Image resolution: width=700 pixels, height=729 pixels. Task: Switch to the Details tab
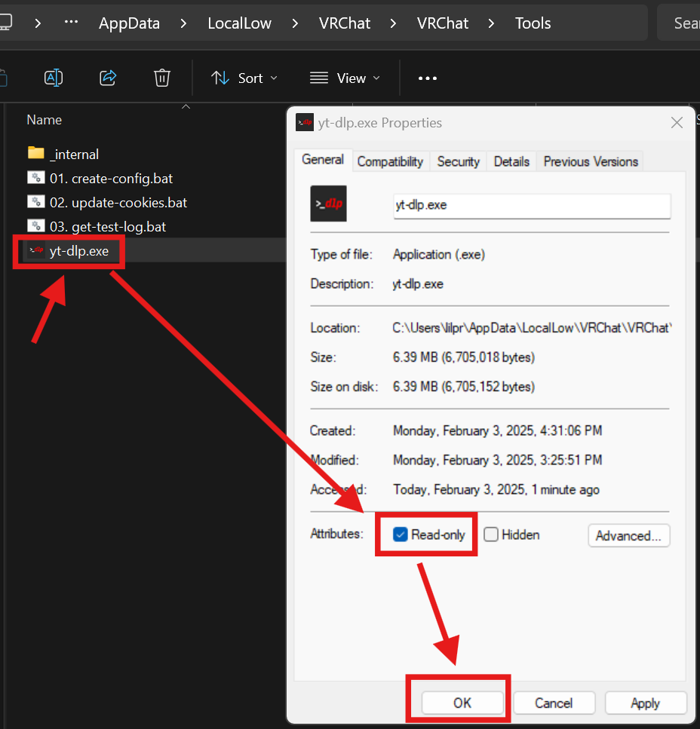(511, 161)
